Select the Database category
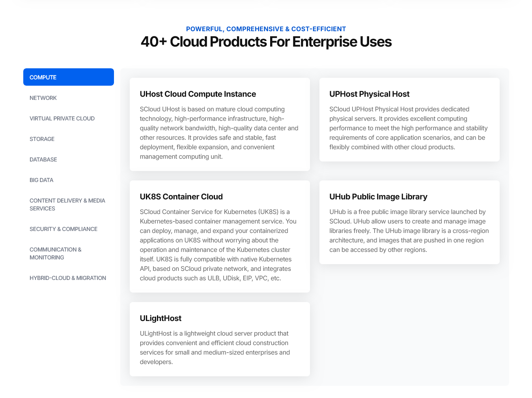 43,160
